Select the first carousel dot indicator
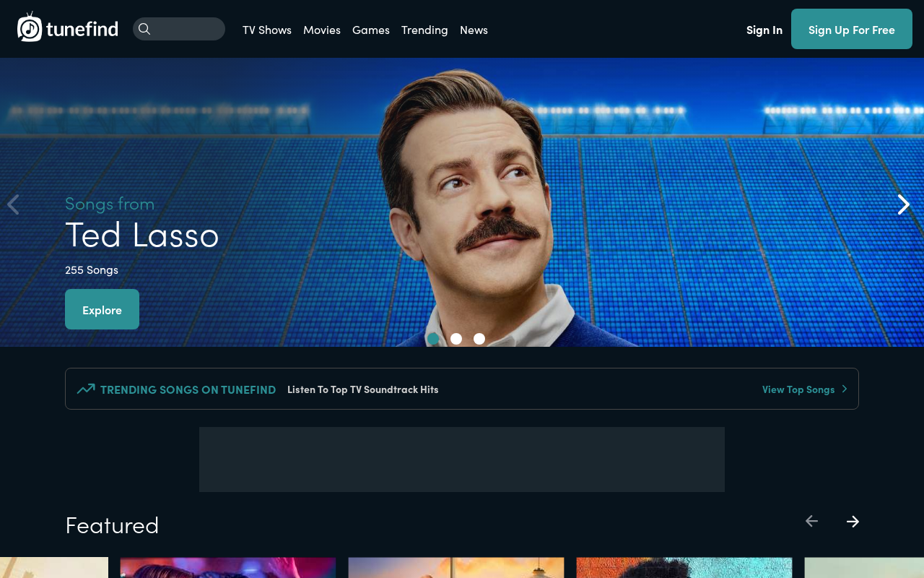The width and height of the screenshot is (924, 578). tap(433, 339)
